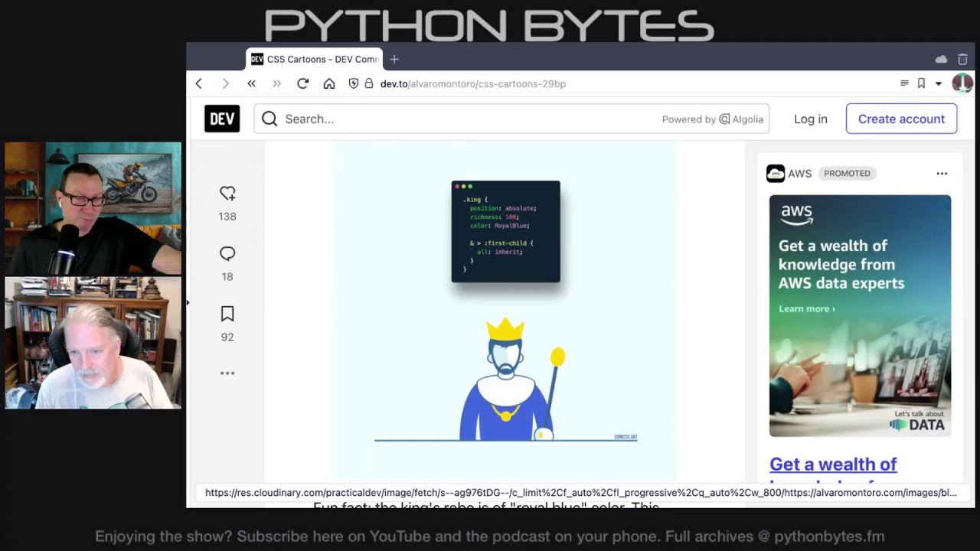
Task: Click the browser back arrow
Action: [199, 83]
